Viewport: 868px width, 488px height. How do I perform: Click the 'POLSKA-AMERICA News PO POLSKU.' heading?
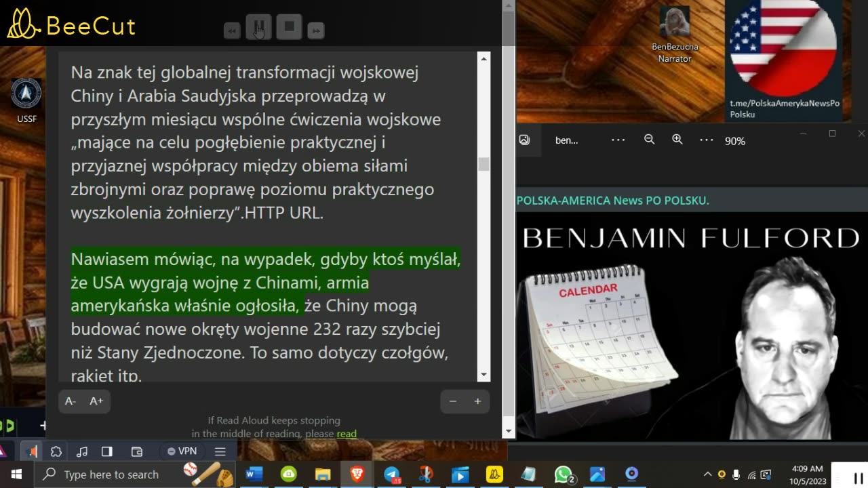(x=613, y=201)
